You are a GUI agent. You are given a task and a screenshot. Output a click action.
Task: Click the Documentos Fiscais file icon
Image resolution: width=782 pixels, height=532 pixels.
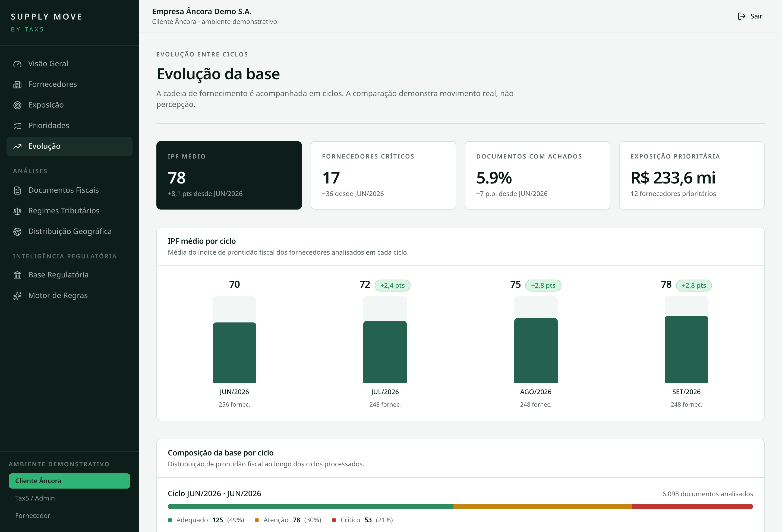(x=17, y=190)
